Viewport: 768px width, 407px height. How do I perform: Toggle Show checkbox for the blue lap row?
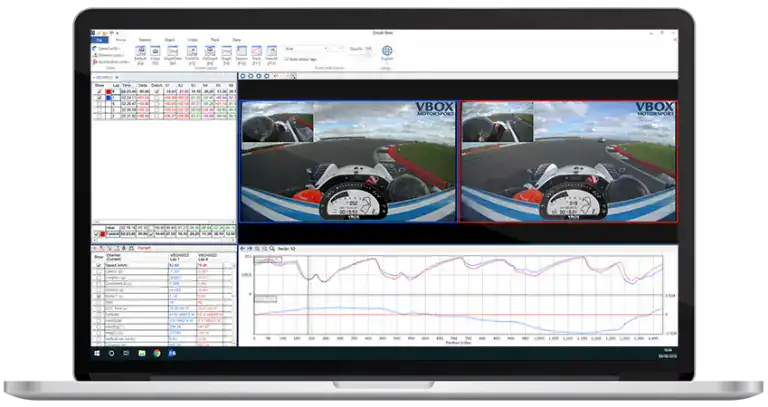coord(99,98)
